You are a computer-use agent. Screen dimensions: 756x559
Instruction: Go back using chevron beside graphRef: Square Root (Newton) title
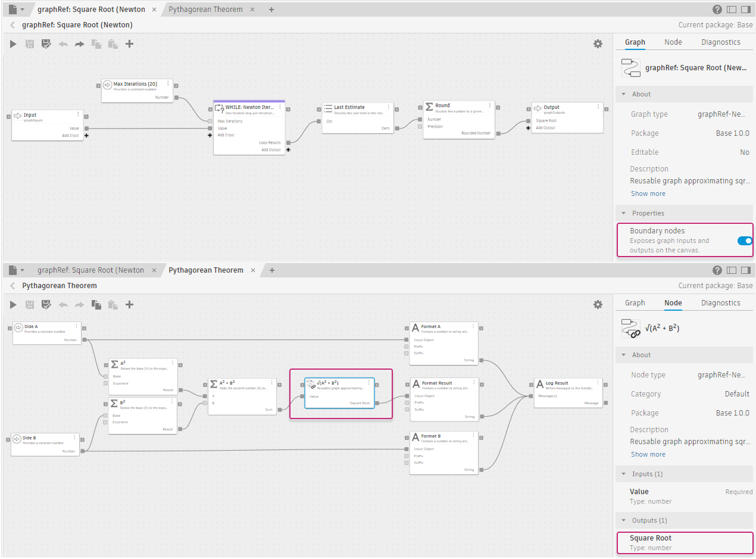tap(13, 25)
